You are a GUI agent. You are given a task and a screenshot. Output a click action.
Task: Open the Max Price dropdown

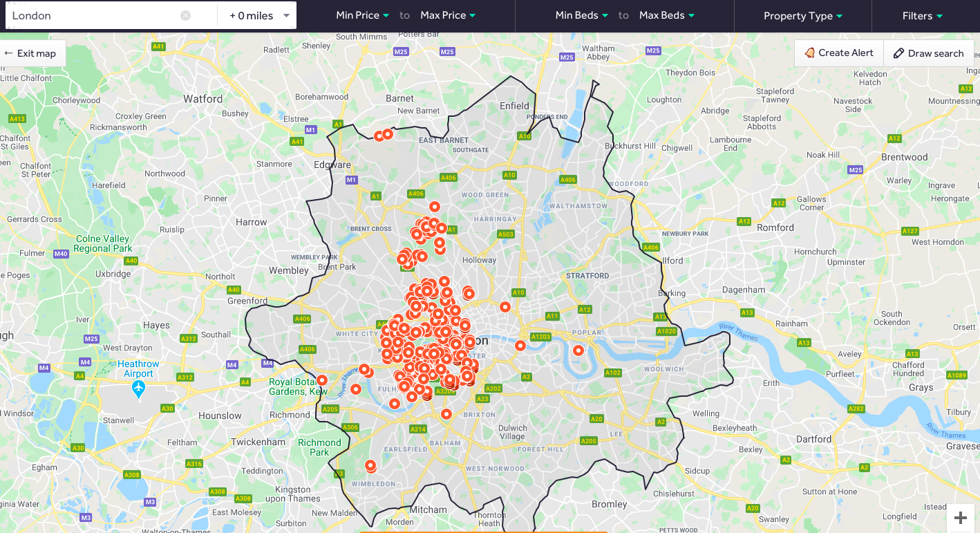coord(446,15)
